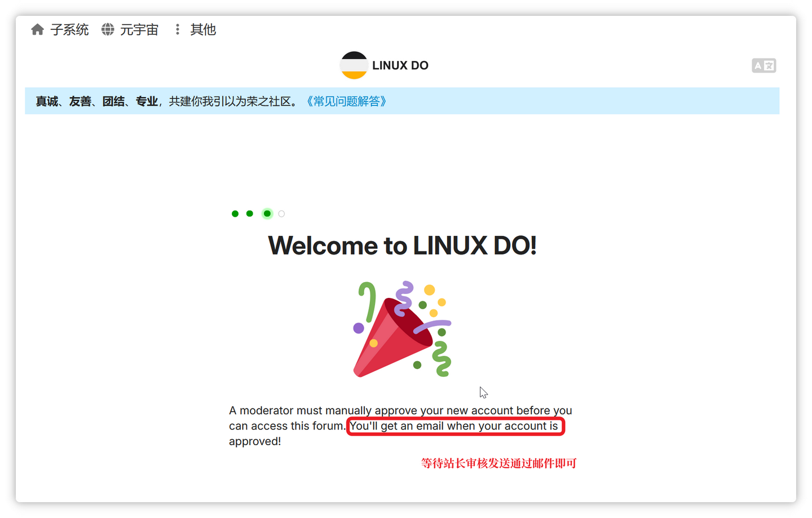Image resolution: width=812 pixels, height=518 pixels.
Task: Select the first green progress dot
Action: click(x=235, y=213)
